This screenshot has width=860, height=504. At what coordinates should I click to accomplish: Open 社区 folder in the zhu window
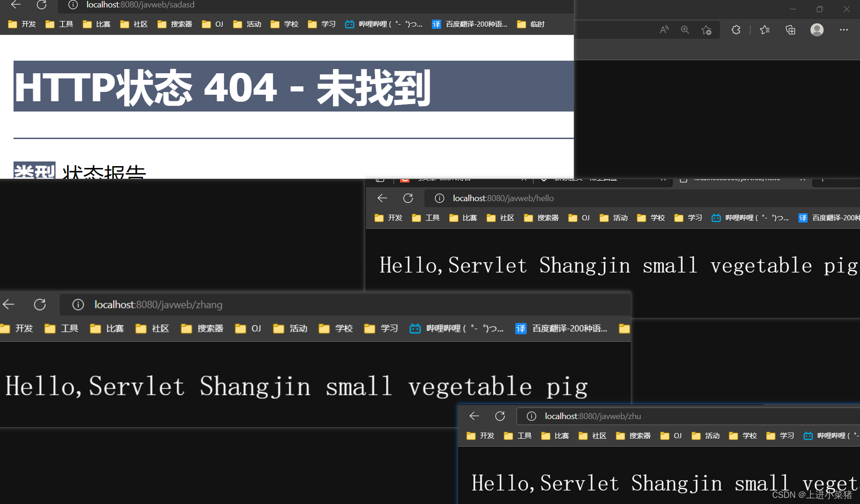point(592,436)
